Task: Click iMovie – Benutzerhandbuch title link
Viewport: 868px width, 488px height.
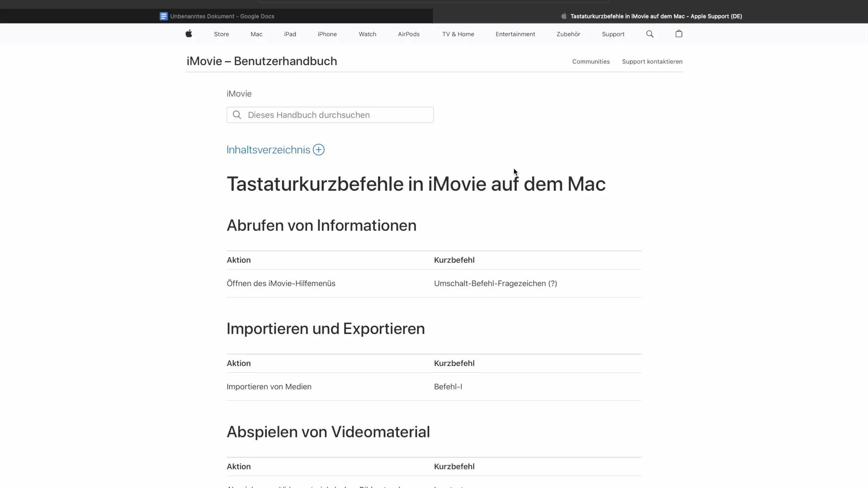Action: pos(262,61)
